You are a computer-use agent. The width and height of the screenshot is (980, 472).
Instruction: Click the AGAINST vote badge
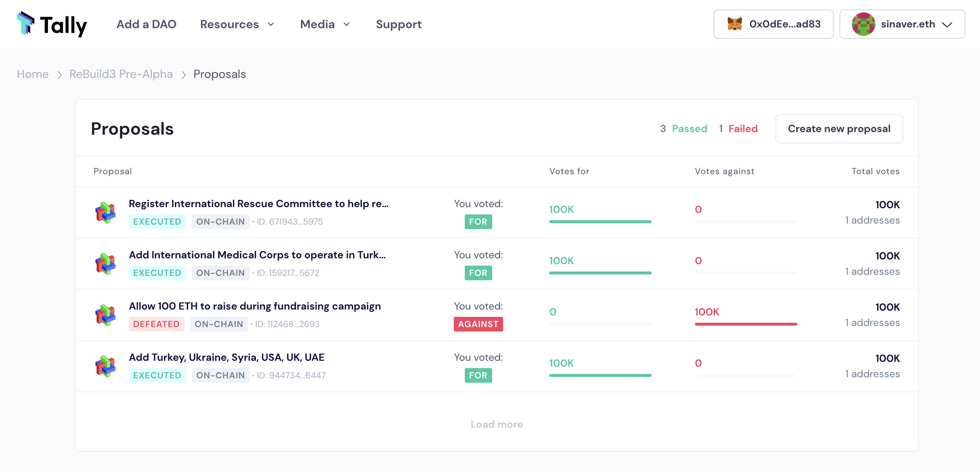[x=478, y=324]
